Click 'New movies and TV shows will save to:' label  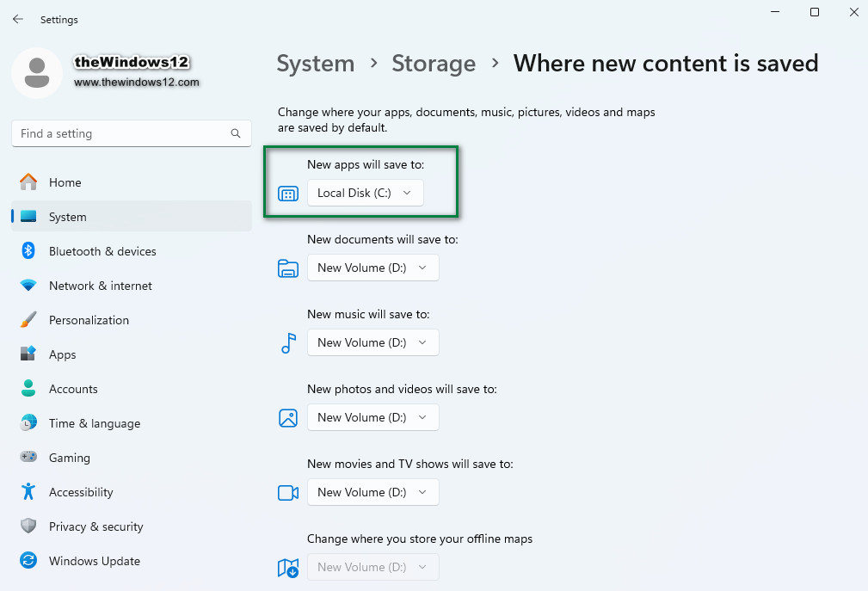click(410, 464)
